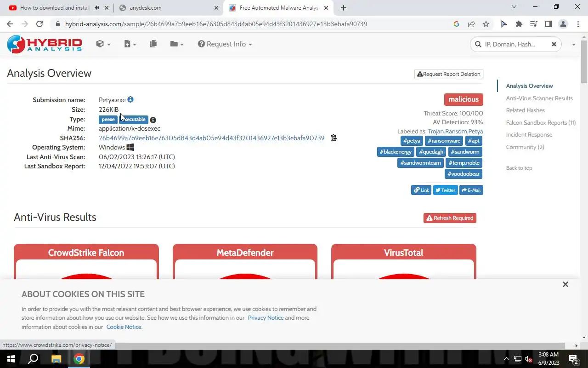Select the #ransomware tag
The image size is (588, 368).
[444, 141]
